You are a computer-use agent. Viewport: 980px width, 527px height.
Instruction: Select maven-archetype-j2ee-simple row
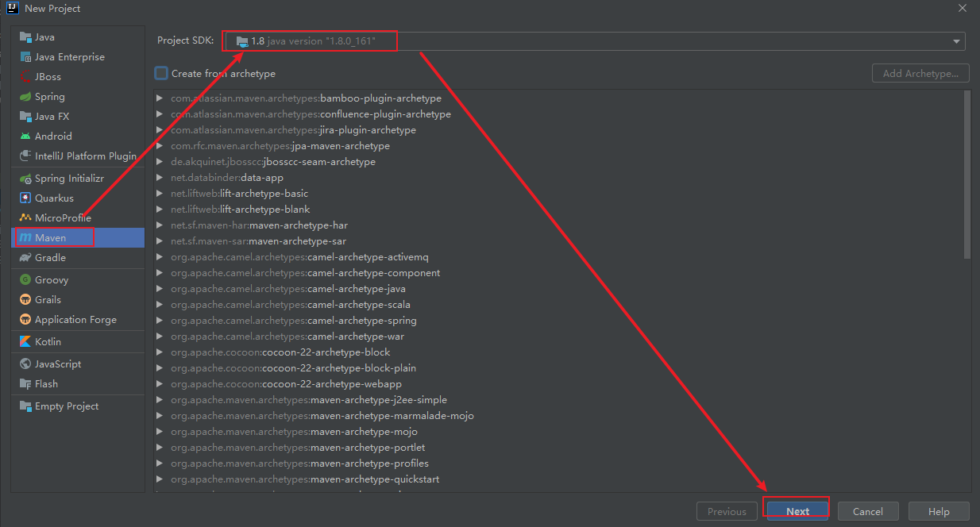tap(559, 400)
